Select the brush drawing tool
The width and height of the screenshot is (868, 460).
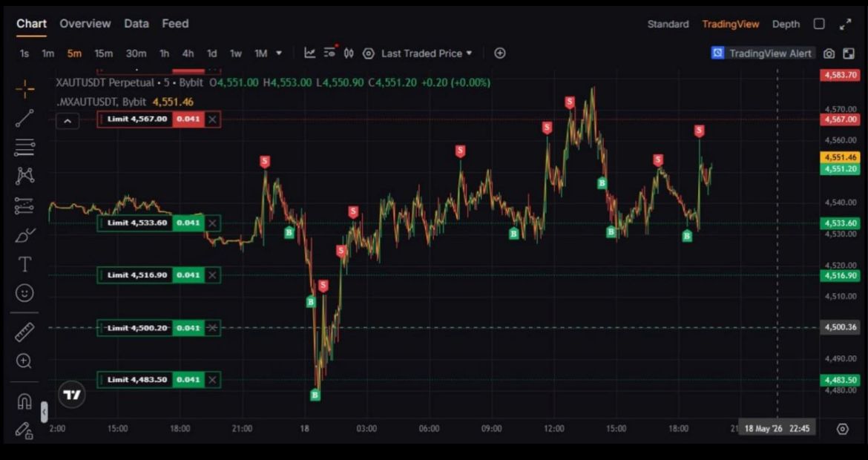(24, 234)
